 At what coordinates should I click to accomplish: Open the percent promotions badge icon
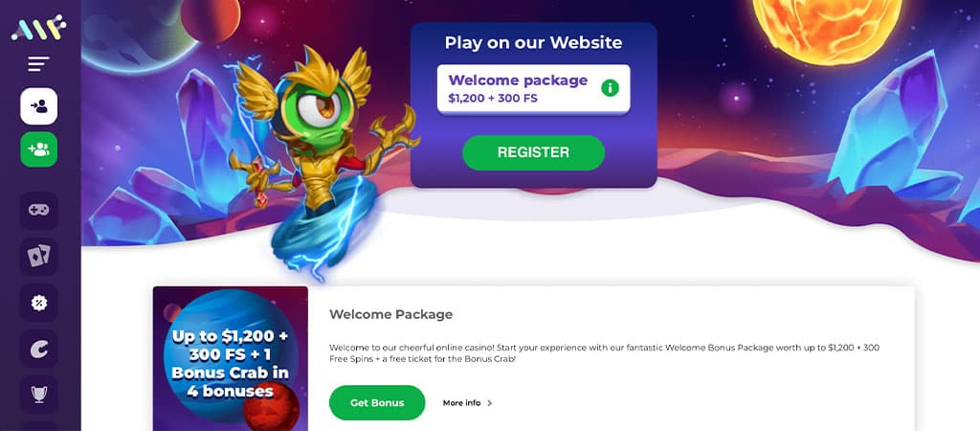coord(38,303)
